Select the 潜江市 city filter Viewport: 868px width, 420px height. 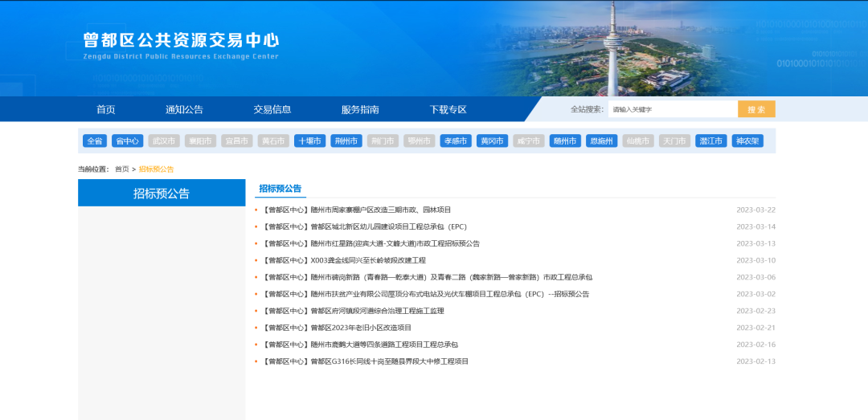711,141
